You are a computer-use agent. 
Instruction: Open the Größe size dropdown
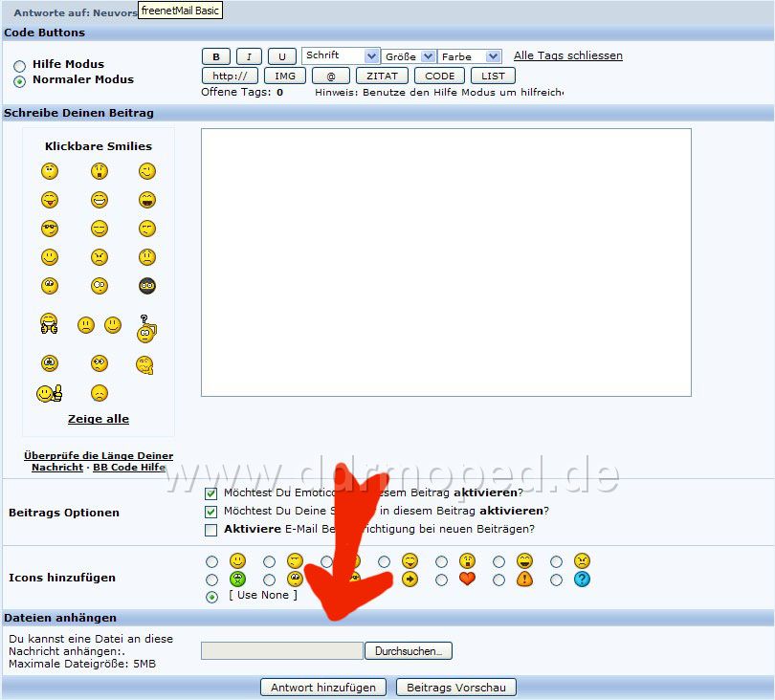click(x=409, y=56)
